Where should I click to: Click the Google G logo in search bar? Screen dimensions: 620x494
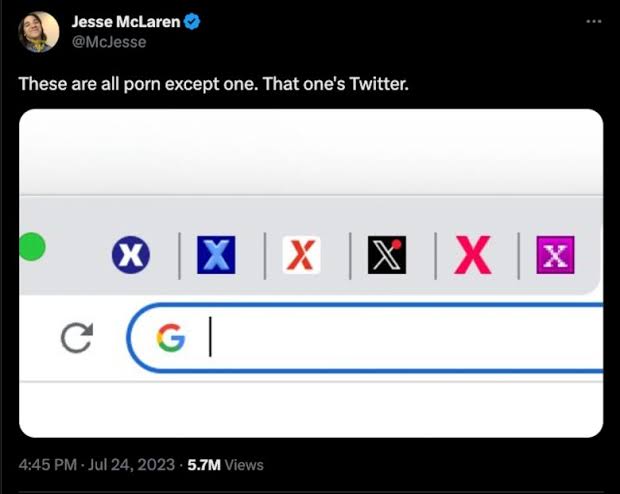point(171,339)
